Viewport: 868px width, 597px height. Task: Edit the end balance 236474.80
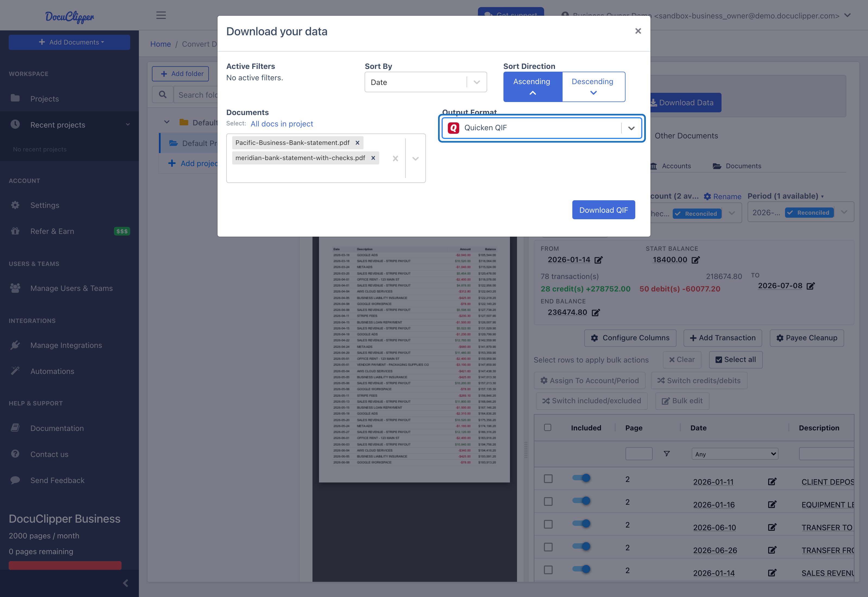595,312
